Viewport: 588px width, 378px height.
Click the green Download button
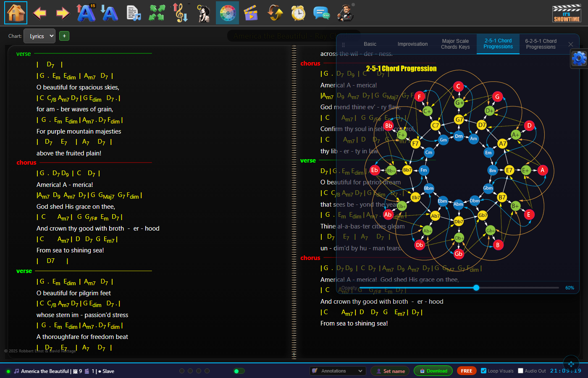[x=433, y=371]
